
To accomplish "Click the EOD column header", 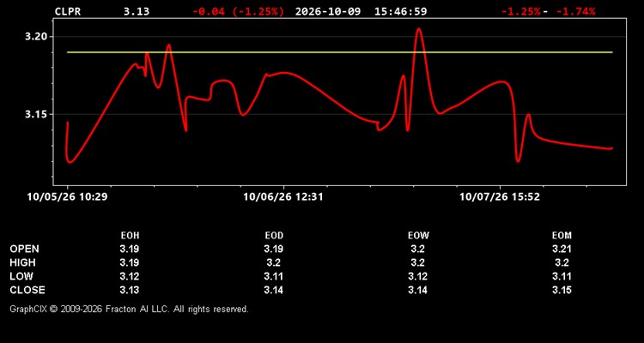I will pyautogui.click(x=274, y=236).
